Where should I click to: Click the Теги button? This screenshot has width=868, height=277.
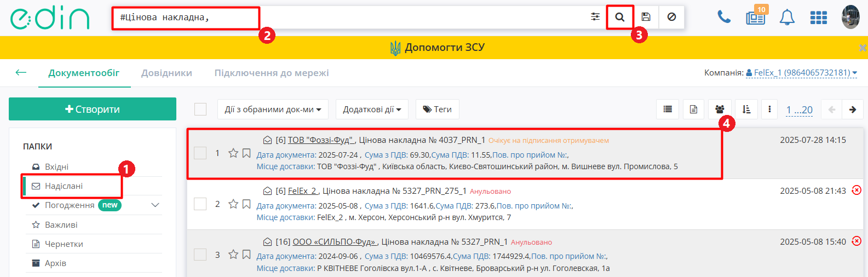coord(437,109)
